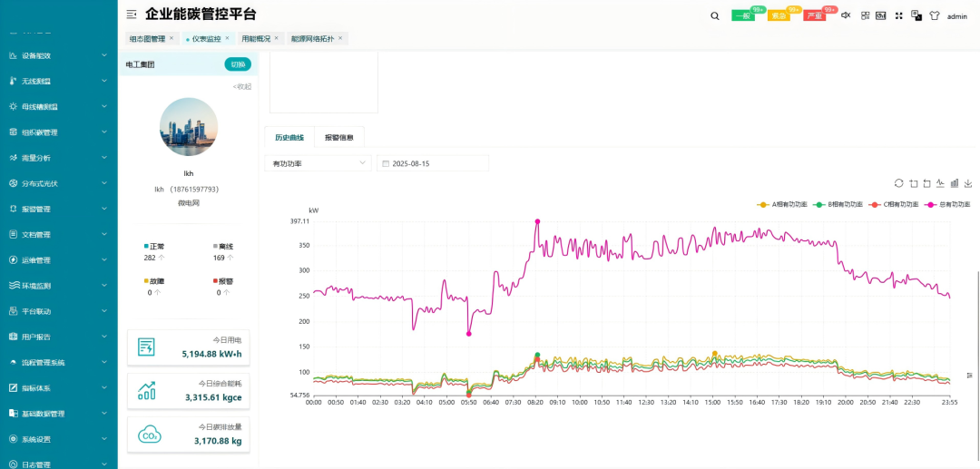Click the 收起 collapse link
This screenshot has height=469, width=980.
242,86
